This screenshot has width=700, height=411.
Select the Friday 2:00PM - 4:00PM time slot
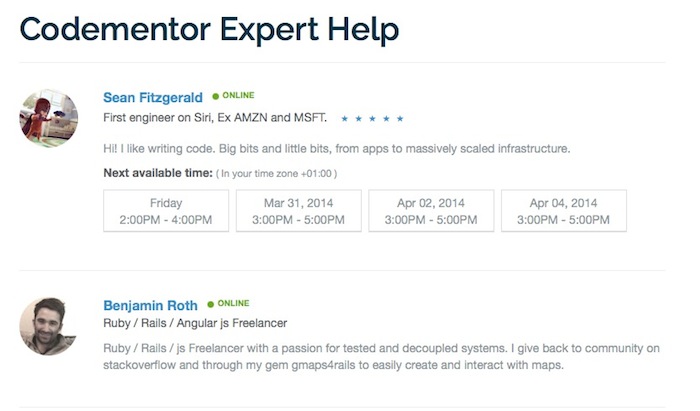coord(166,211)
